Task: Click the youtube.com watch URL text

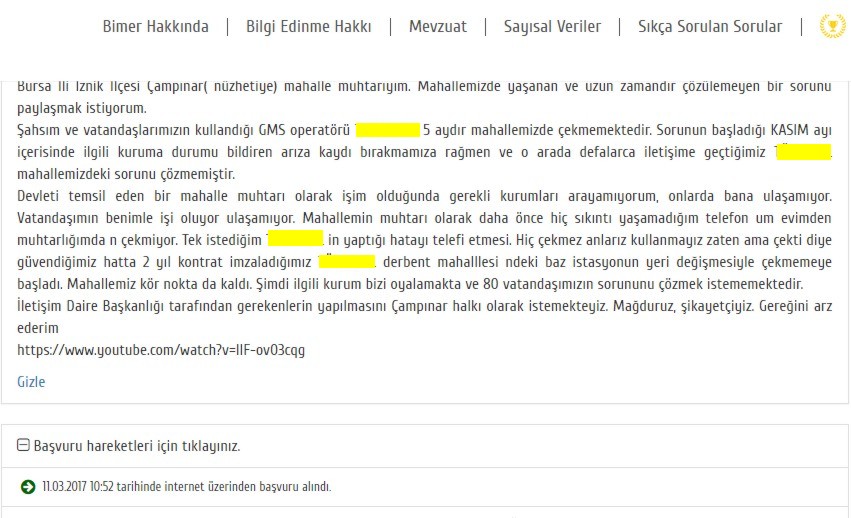Action: click(x=161, y=350)
